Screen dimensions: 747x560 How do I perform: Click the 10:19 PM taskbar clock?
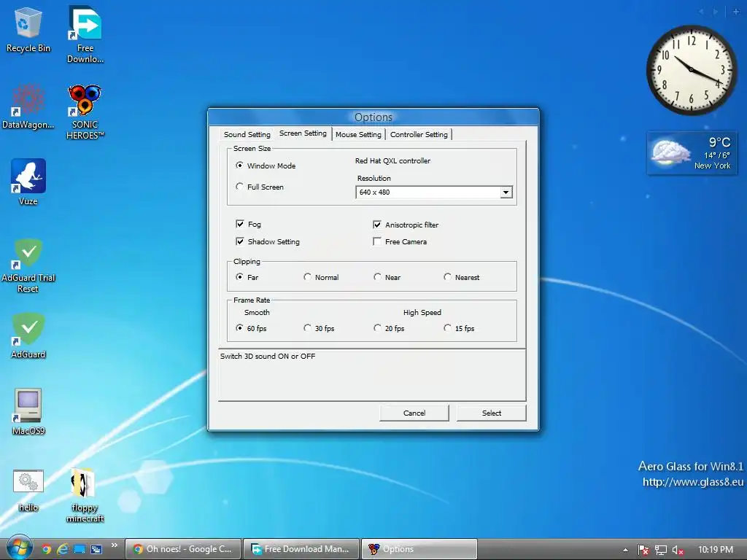tap(716, 550)
